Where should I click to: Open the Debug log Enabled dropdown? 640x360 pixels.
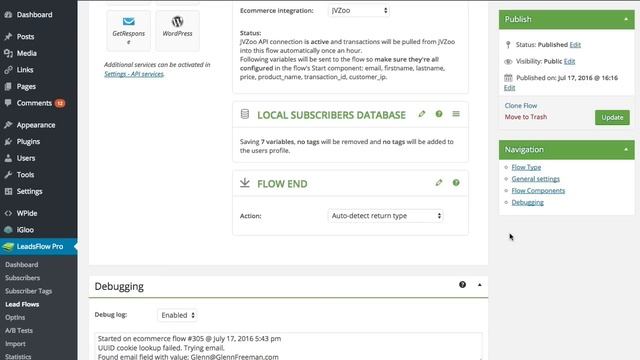pos(177,315)
